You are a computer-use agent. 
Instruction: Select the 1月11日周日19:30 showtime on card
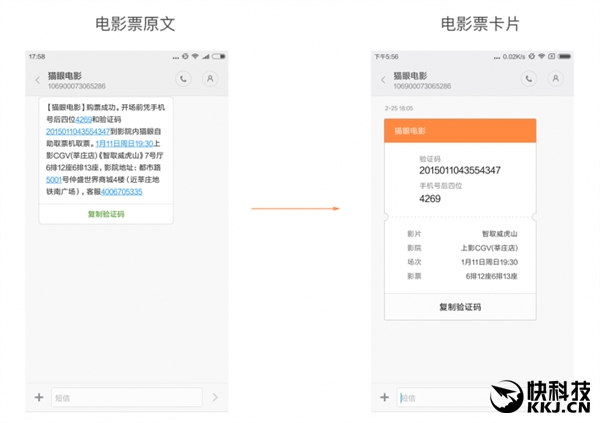point(489,262)
